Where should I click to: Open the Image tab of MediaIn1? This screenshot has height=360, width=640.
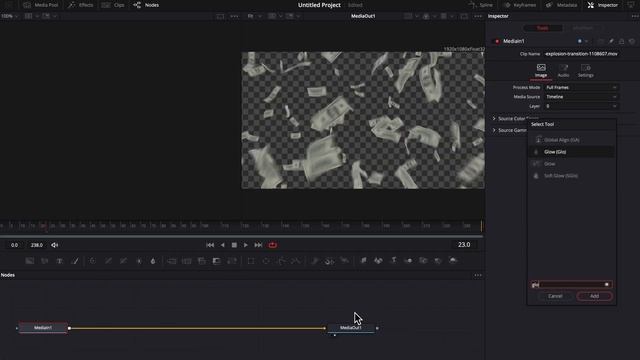tap(541, 71)
